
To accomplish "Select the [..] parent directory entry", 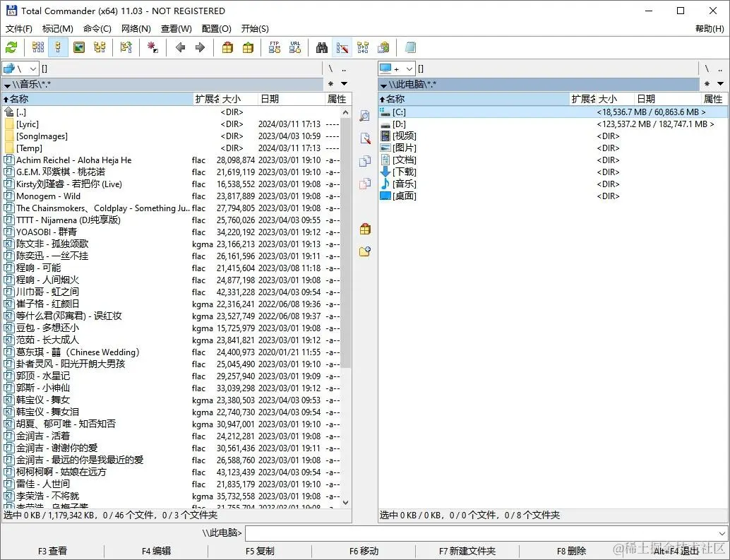I will pyautogui.click(x=172, y=112).
